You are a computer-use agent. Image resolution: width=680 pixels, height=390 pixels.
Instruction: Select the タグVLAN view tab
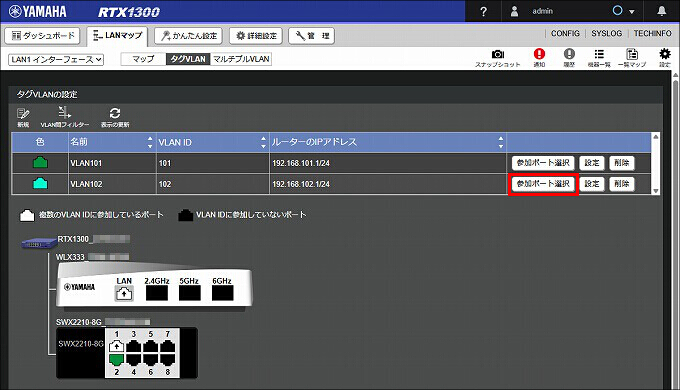(x=188, y=59)
